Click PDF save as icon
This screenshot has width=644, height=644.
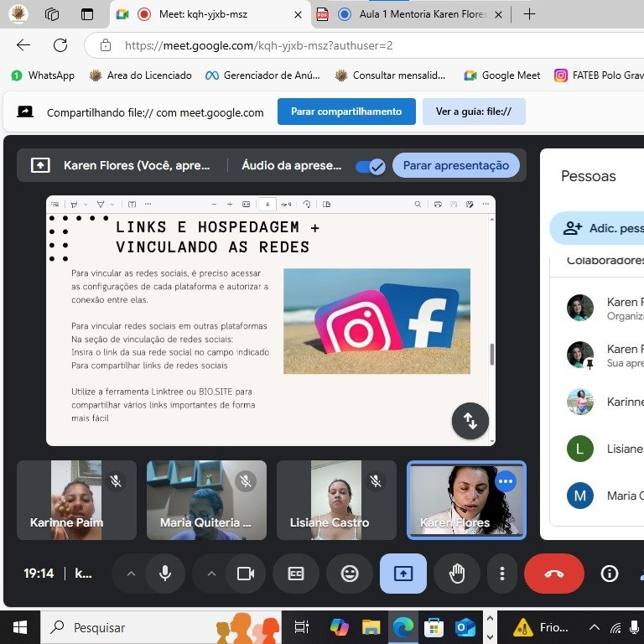470,204
